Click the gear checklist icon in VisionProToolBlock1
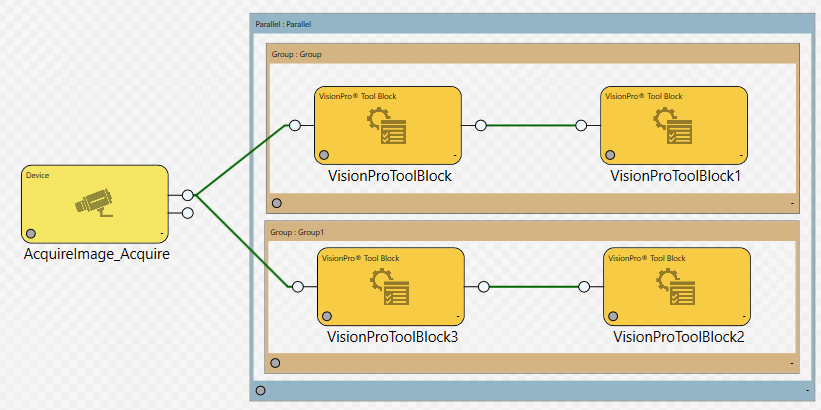Screen dimensions: 821x410 [672, 126]
